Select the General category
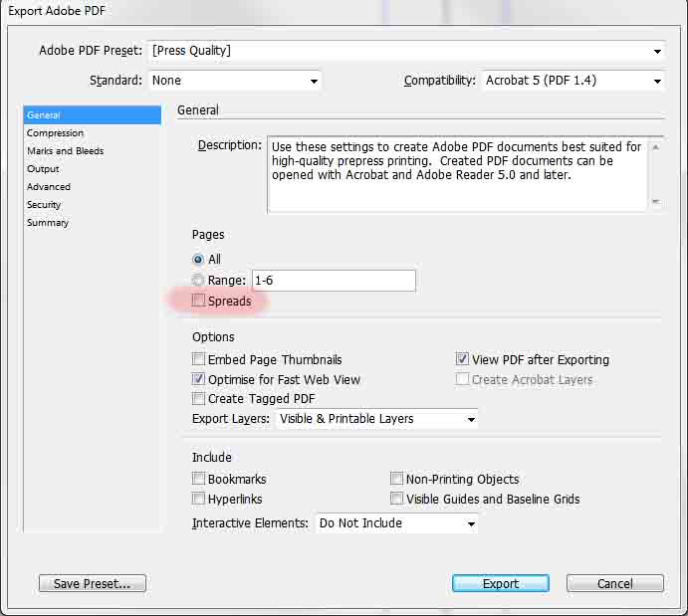The height and width of the screenshot is (616, 688). click(93, 114)
